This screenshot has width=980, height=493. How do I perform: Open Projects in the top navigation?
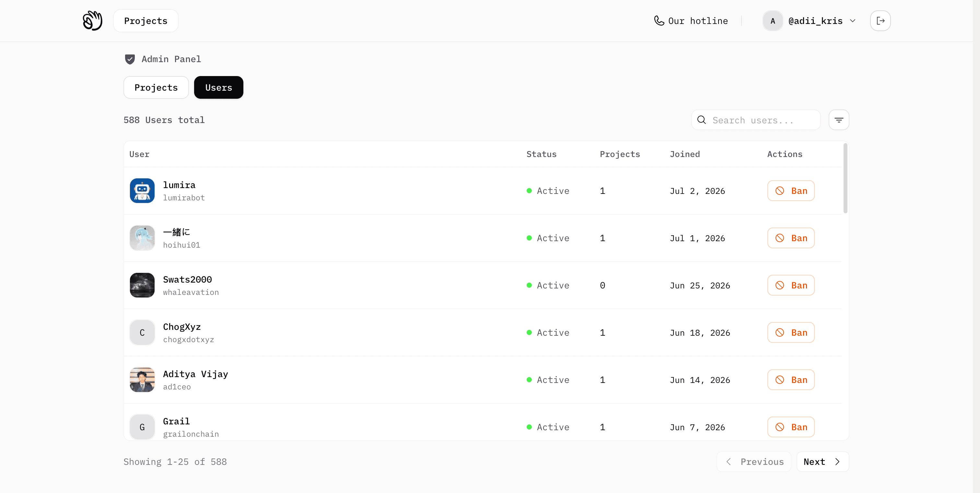point(146,21)
